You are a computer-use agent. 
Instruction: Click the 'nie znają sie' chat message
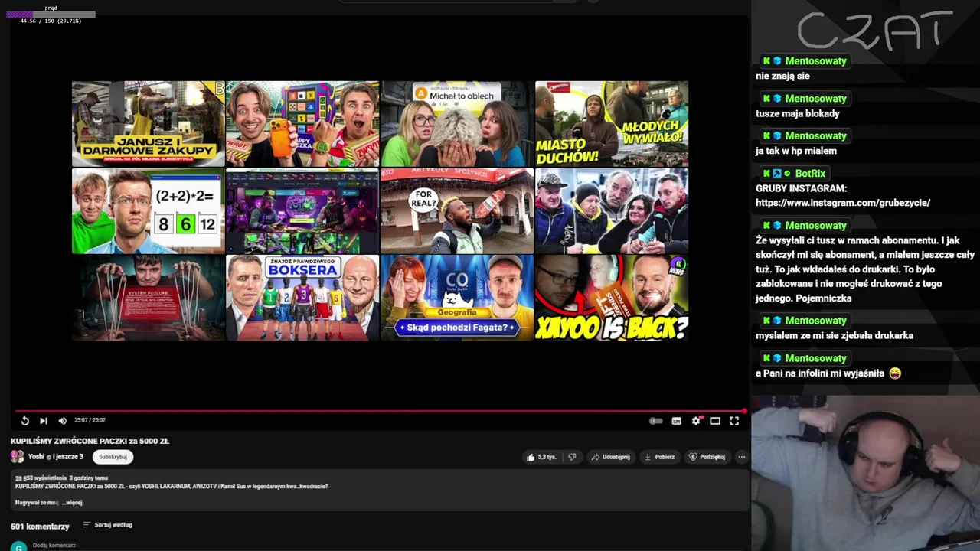point(782,76)
